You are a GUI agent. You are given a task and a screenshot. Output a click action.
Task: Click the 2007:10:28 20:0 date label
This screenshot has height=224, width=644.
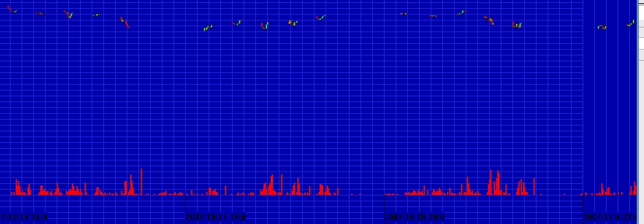(414, 217)
